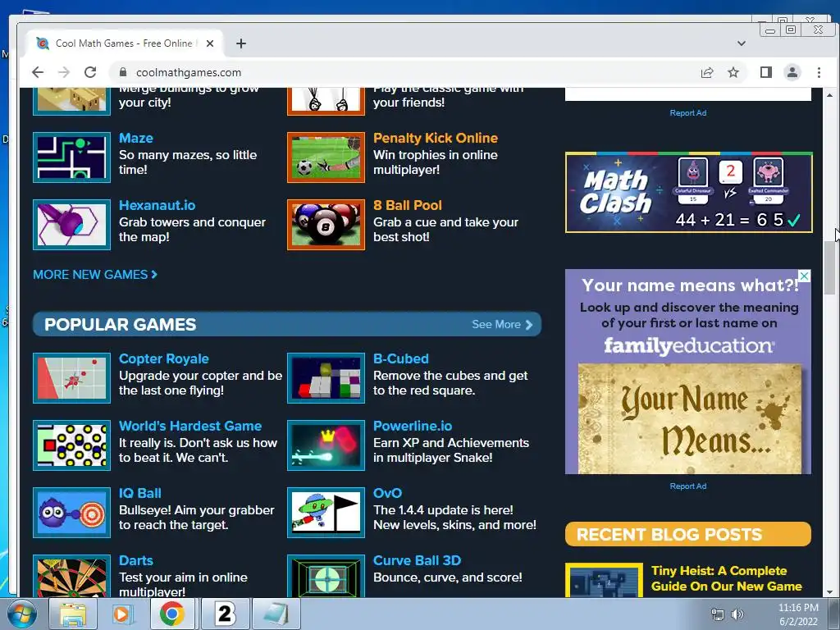Open the volume speaker tray icon
The height and width of the screenshot is (630, 840).
[737, 614]
